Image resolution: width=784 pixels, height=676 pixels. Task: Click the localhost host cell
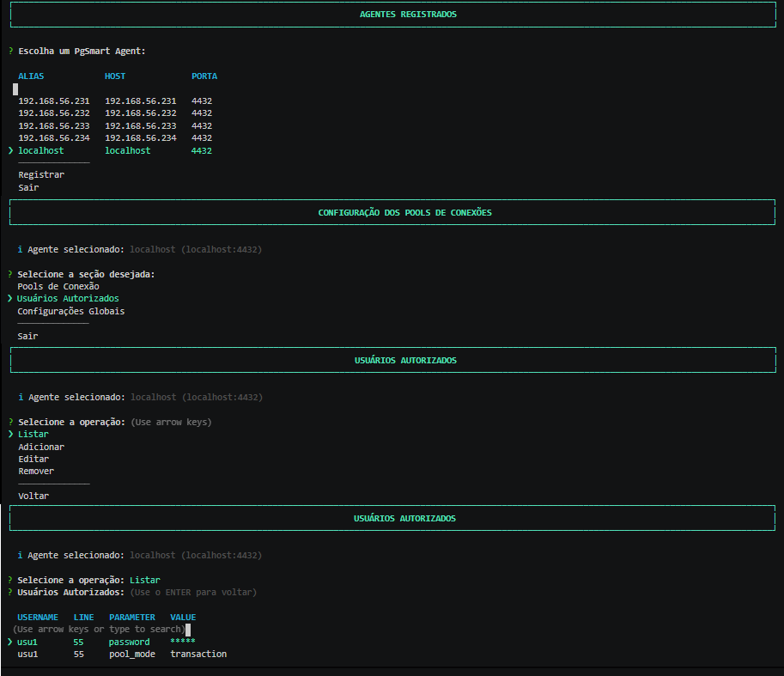tap(127, 150)
